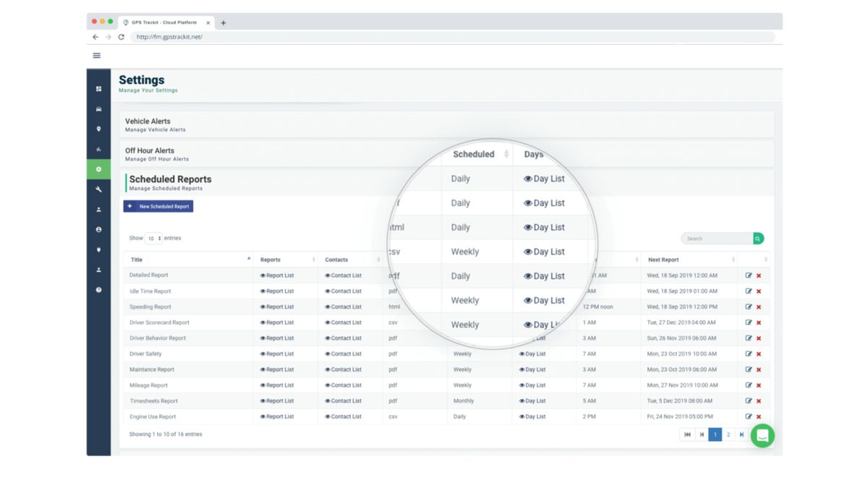
Task: Click the highlighted Settings gear in sidebar
Action: coord(98,168)
